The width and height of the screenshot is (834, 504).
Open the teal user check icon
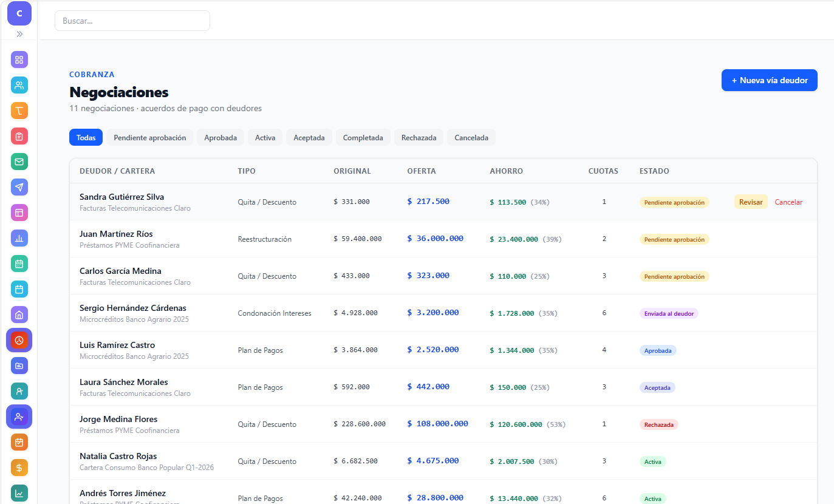[x=19, y=391]
